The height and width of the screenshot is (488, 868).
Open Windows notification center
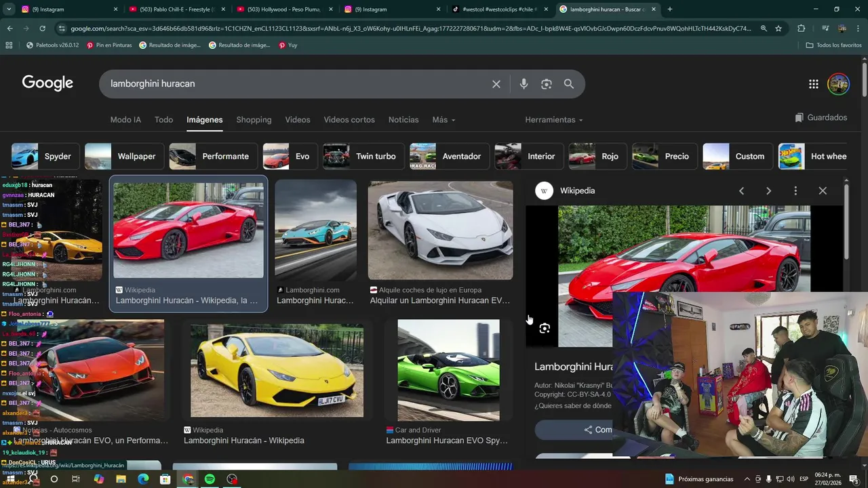(x=854, y=479)
